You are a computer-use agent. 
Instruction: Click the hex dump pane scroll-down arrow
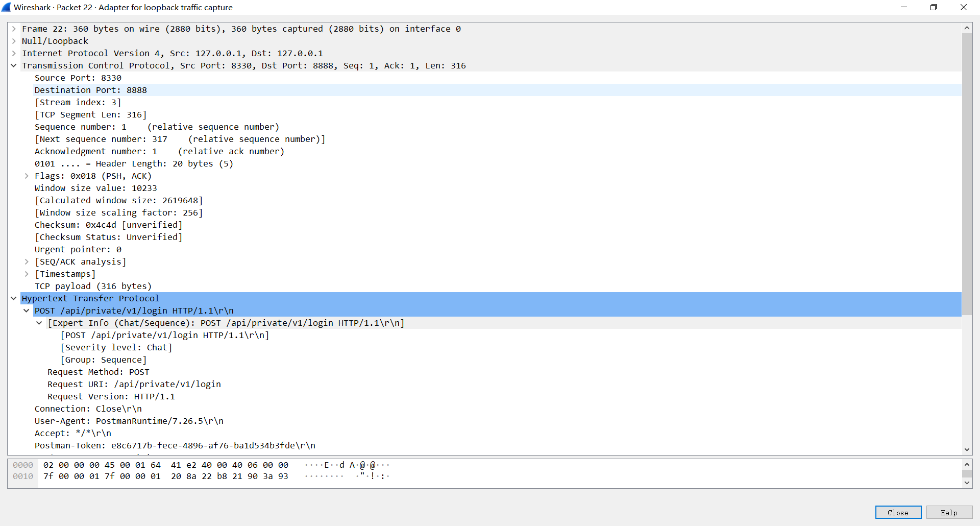pos(967,483)
